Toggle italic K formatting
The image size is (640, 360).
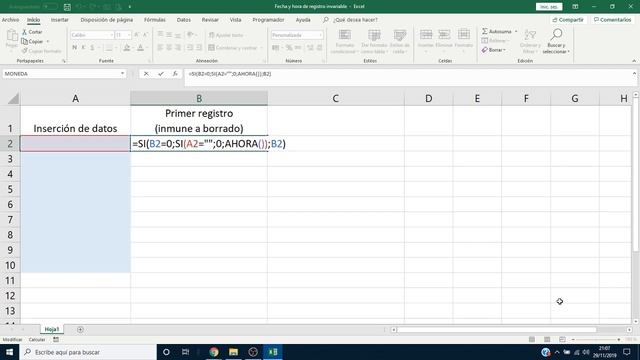[83, 48]
